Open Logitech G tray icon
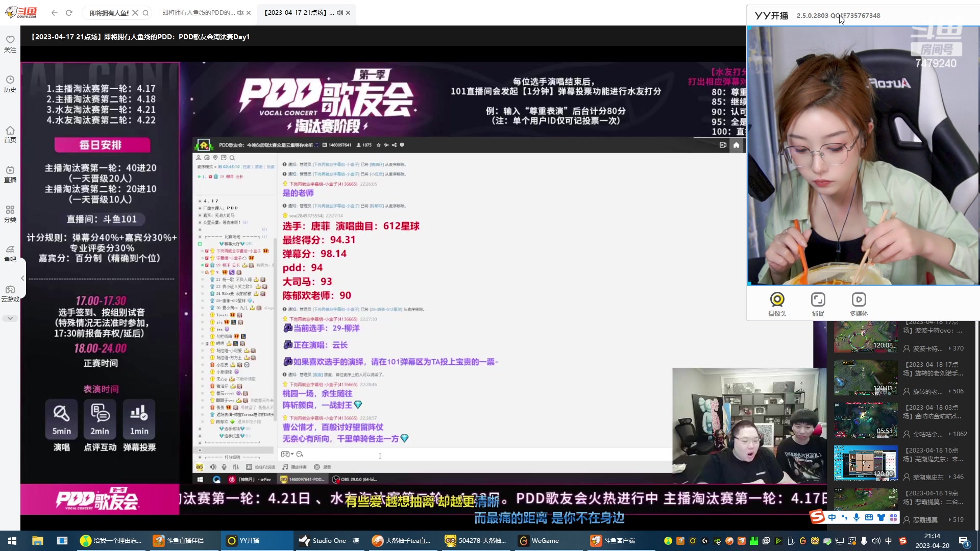Screen dimensions: 980x551 (705, 541)
